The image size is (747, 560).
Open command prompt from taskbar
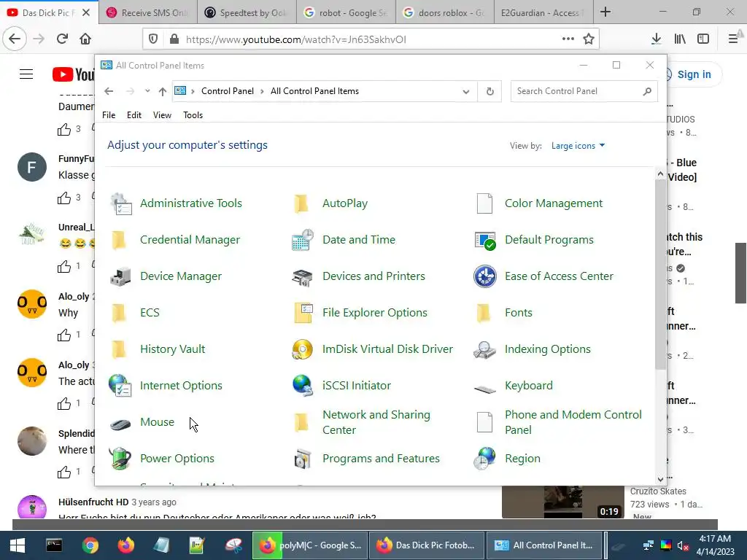54,545
